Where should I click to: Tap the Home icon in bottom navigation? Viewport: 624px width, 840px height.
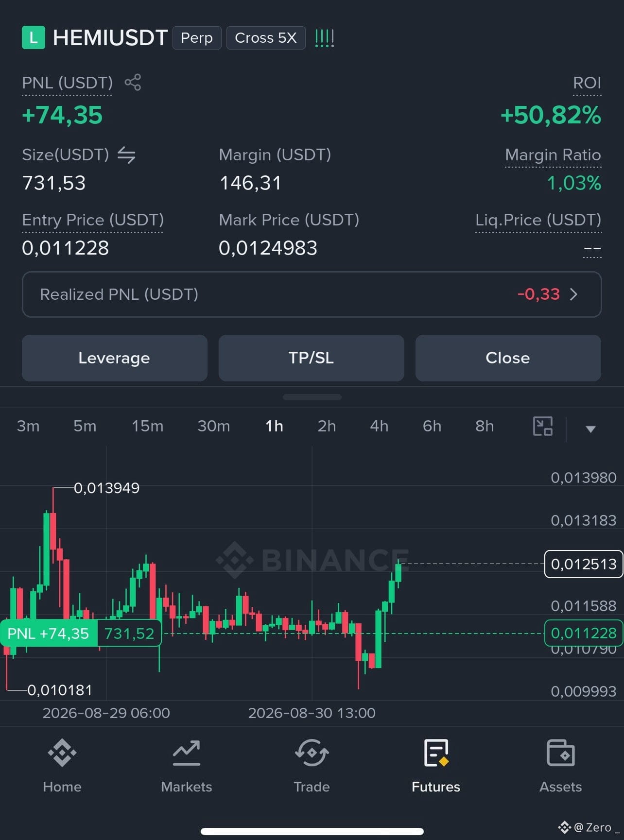(62, 753)
